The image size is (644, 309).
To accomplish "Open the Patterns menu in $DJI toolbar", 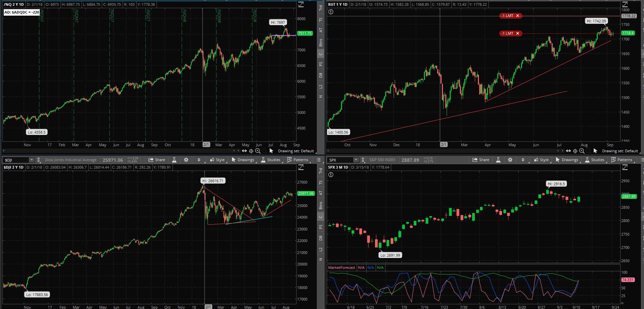I will coord(298,160).
